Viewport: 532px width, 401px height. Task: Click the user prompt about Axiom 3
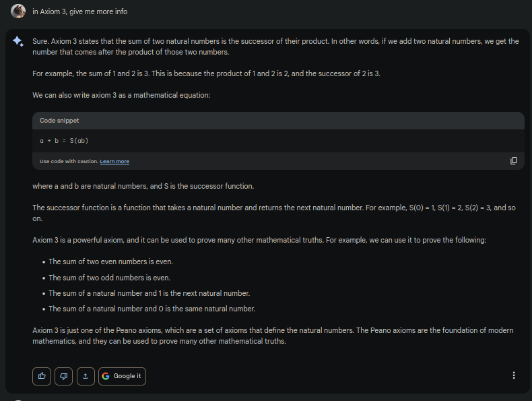pyautogui.click(x=79, y=11)
